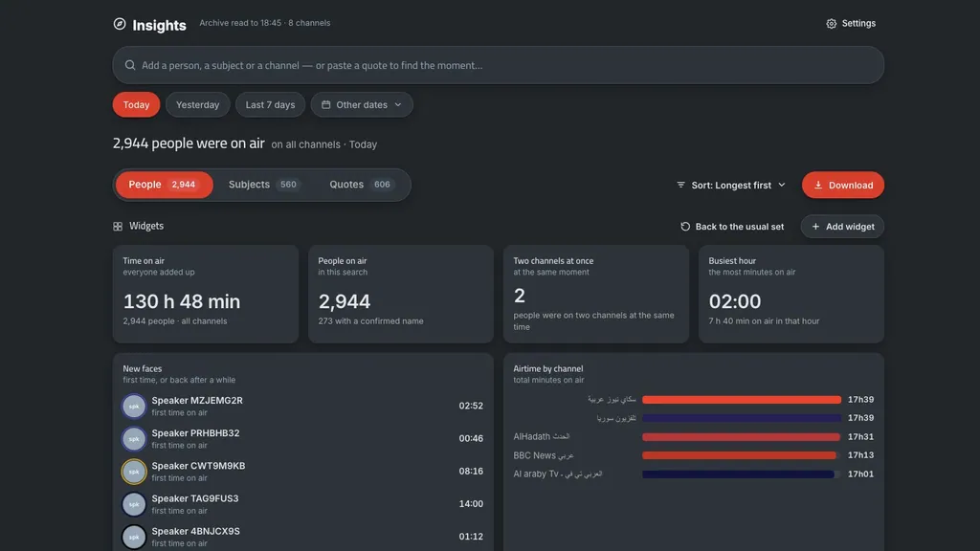Click the Two channels at once widget title
Screen dimensions: 980x551
pyautogui.click(x=553, y=260)
